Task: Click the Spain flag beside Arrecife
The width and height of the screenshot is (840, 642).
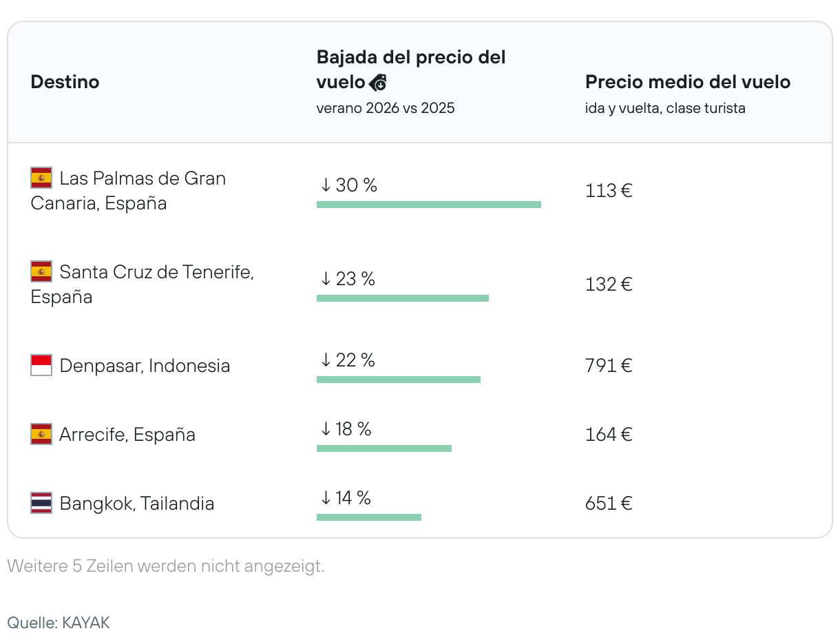Action: pos(41,434)
